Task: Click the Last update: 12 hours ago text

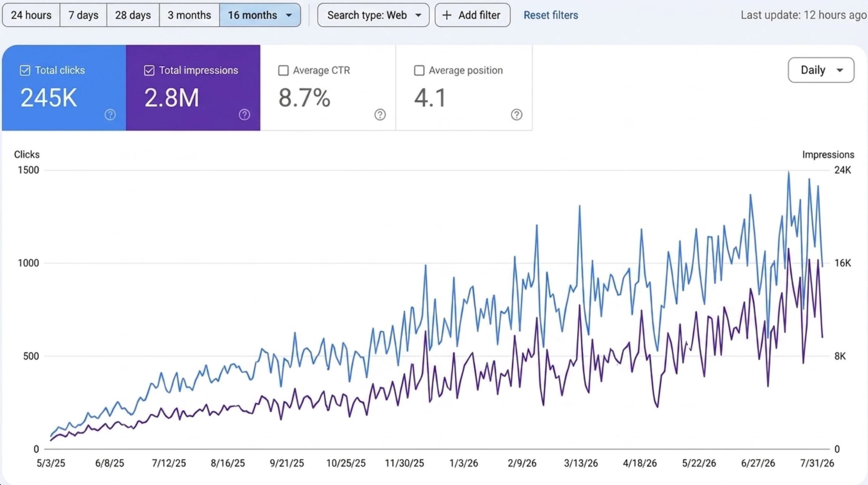Action: pos(803,15)
